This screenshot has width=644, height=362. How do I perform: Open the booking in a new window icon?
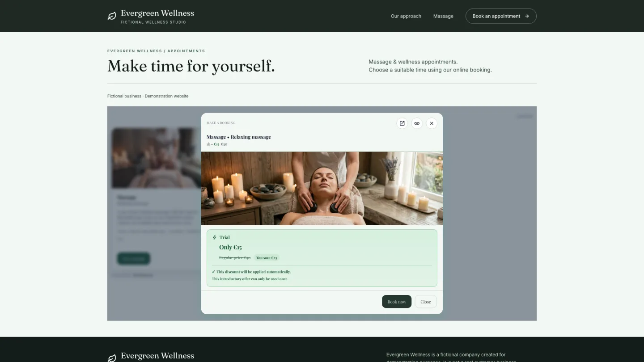(402, 123)
